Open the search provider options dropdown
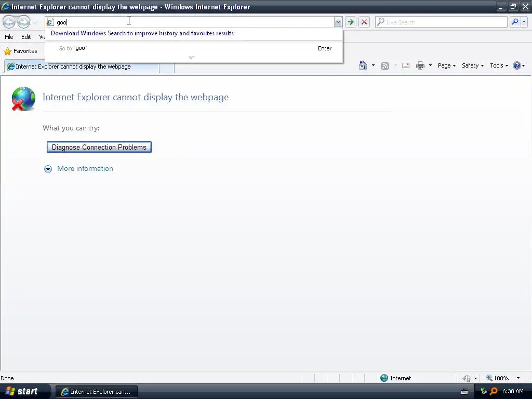The image size is (532, 399). pyautogui.click(x=524, y=22)
